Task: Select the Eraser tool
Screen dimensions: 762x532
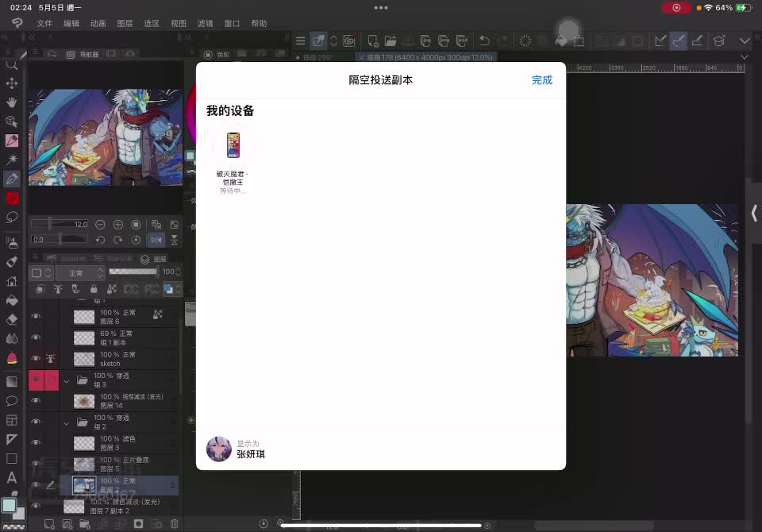Action: click(x=12, y=319)
